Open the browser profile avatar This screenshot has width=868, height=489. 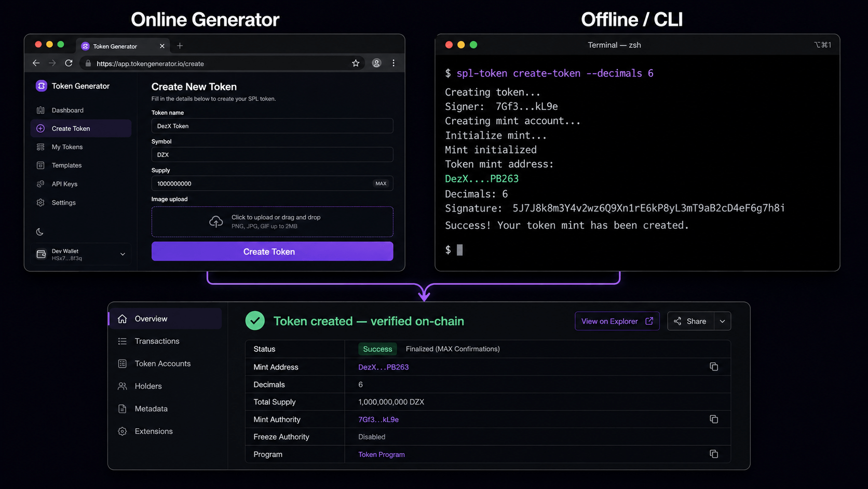click(376, 63)
